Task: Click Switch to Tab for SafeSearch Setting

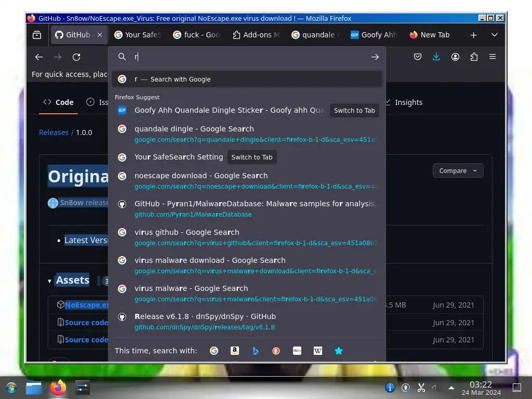Action: 252,157
